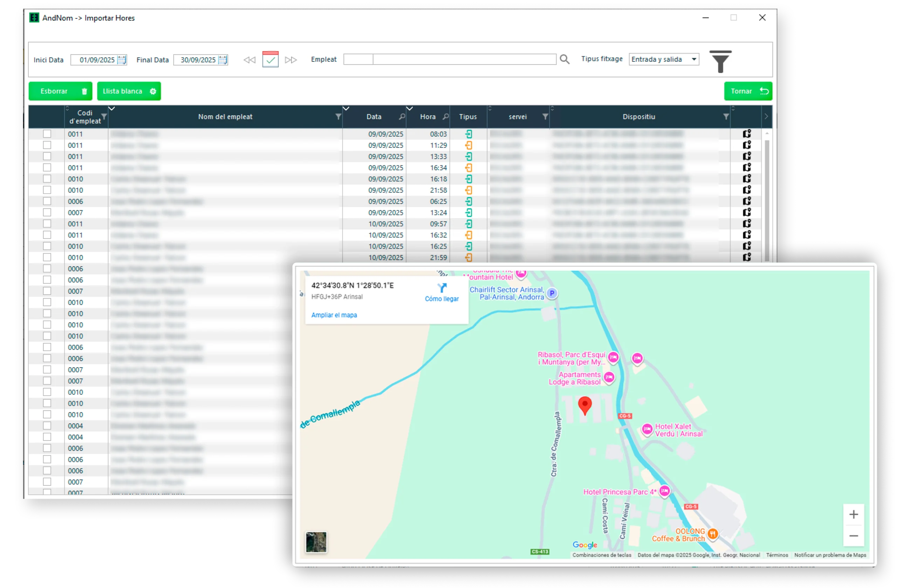Open filter on Nom del empleat column
The height and width of the screenshot is (588, 897).
338,117
